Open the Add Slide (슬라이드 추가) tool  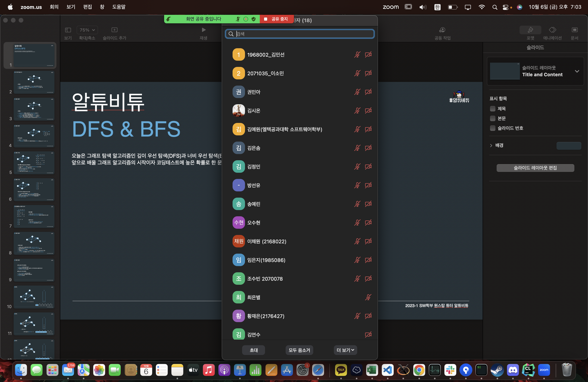[x=114, y=30]
